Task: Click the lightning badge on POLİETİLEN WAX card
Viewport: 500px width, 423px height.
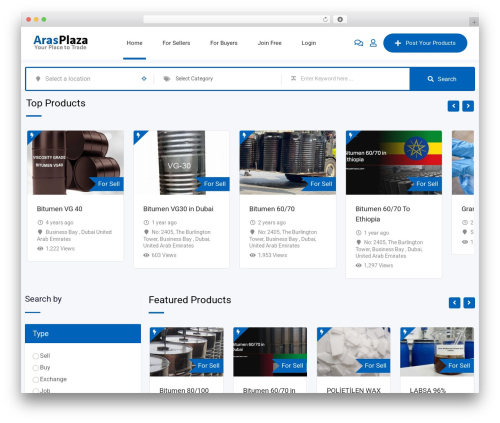Action: pos(322,332)
